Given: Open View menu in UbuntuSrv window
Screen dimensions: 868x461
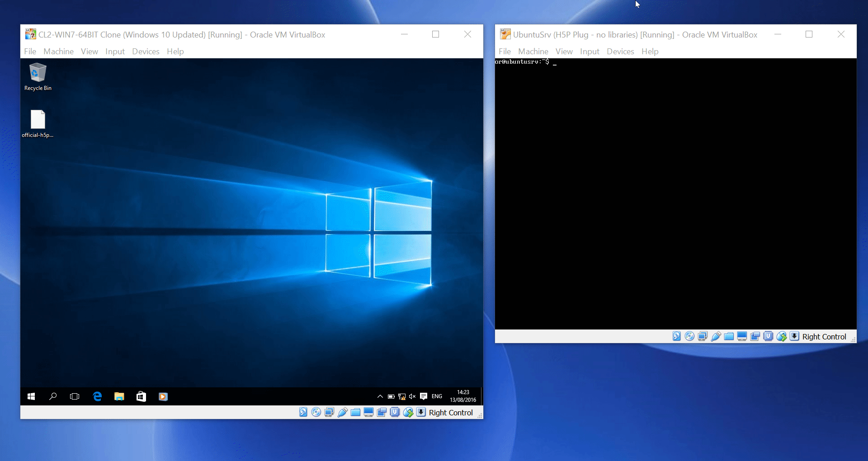Looking at the screenshot, I should (x=564, y=52).
